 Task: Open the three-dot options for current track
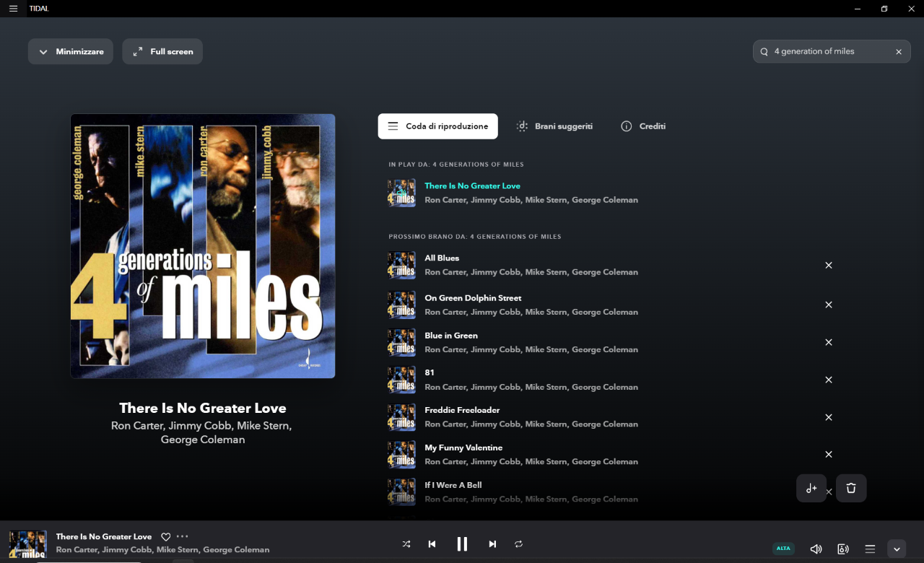pos(183,536)
